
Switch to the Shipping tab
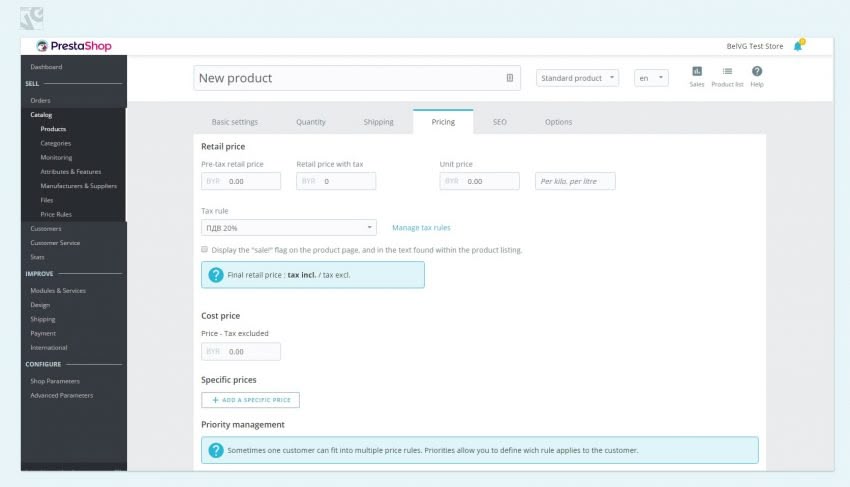point(378,122)
